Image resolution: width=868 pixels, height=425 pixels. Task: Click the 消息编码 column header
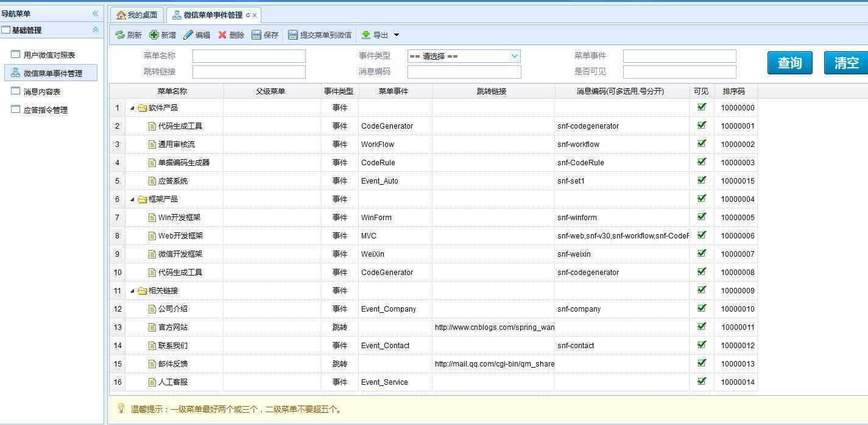click(621, 91)
